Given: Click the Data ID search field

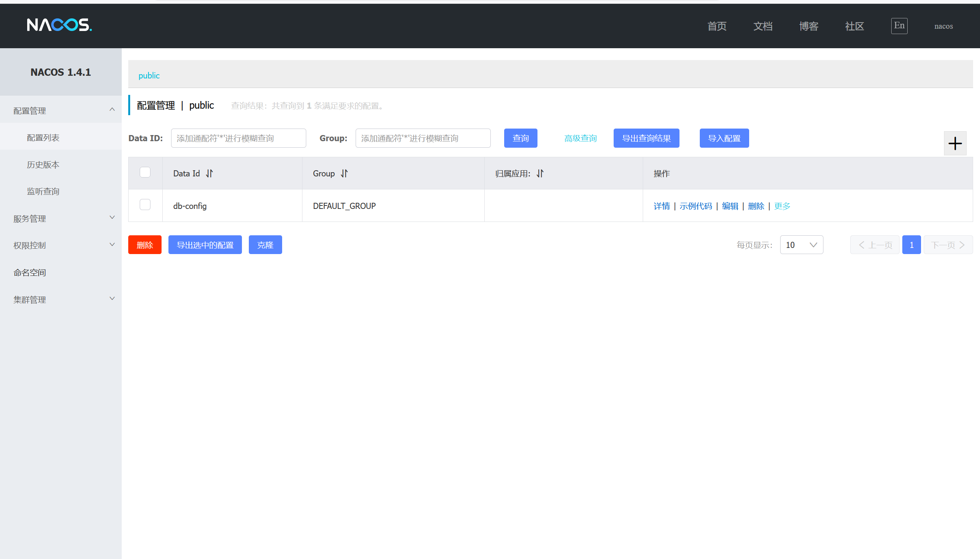Looking at the screenshot, I should pos(238,138).
